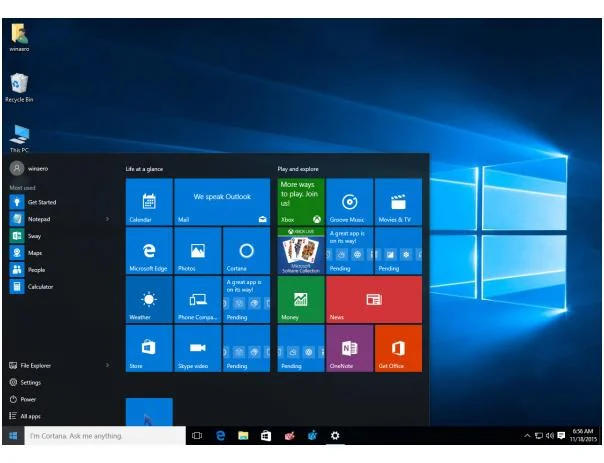
Task: Open the network icon in tray
Action: coord(539,436)
